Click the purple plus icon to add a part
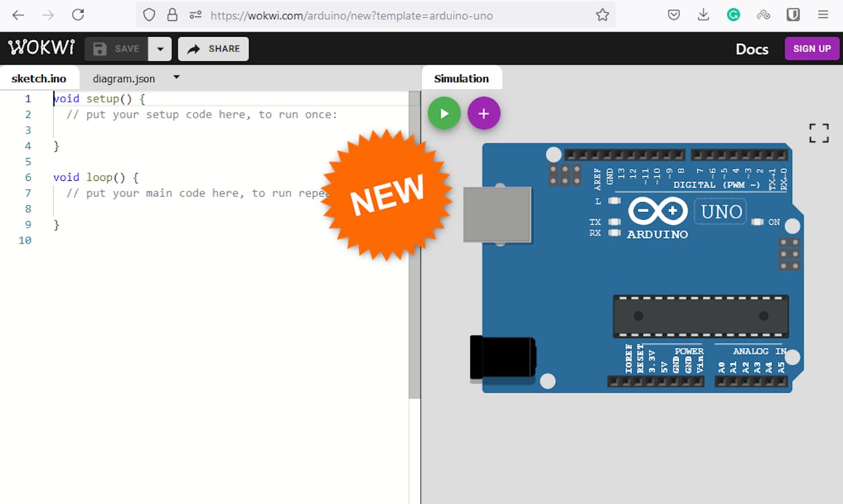The width and height of the screenshot is (843, 504). pyautogui.click(x=484, y=113)
